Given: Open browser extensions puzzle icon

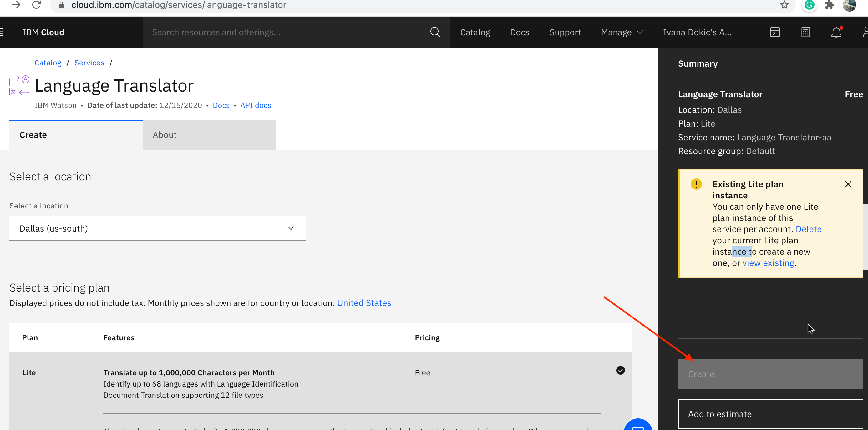Looking at the screenshot, I should coord(829,5).
